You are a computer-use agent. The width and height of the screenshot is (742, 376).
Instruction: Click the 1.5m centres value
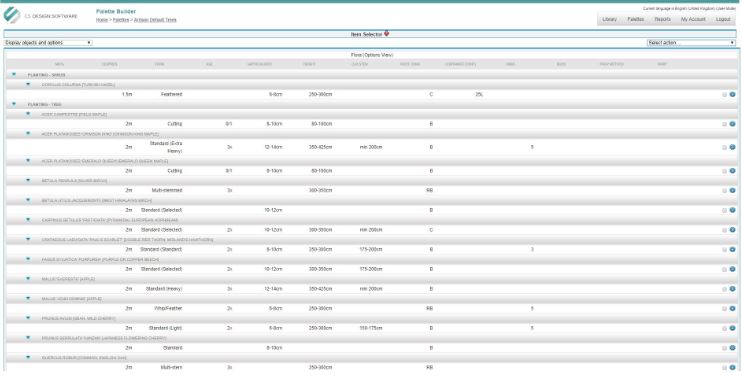click(127, 95)
